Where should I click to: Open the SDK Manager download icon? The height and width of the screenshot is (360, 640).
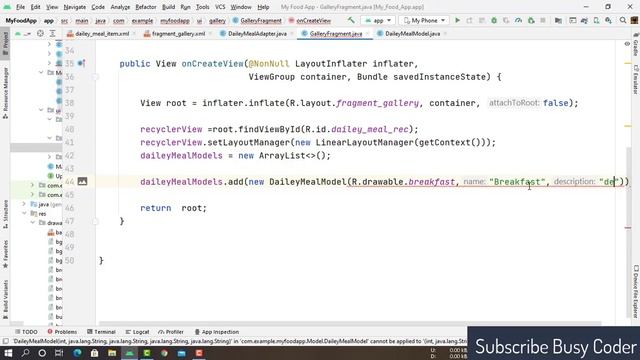(x=608, y=20)
